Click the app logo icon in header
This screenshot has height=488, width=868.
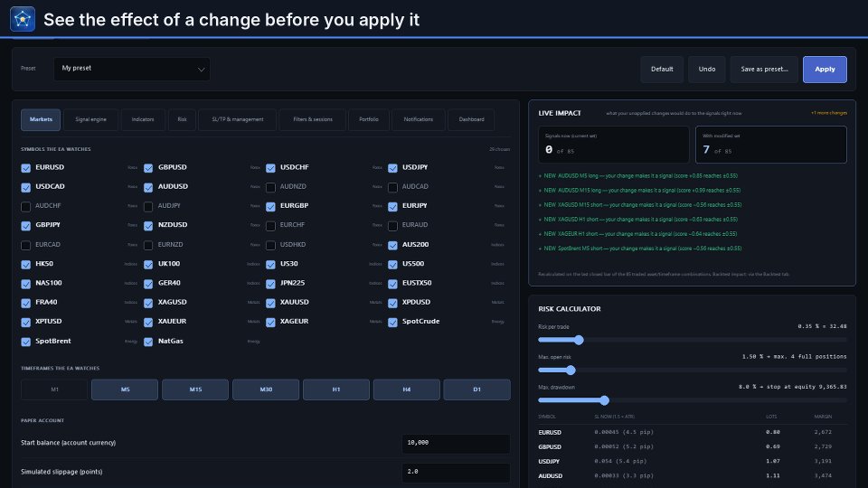point(23,19)
